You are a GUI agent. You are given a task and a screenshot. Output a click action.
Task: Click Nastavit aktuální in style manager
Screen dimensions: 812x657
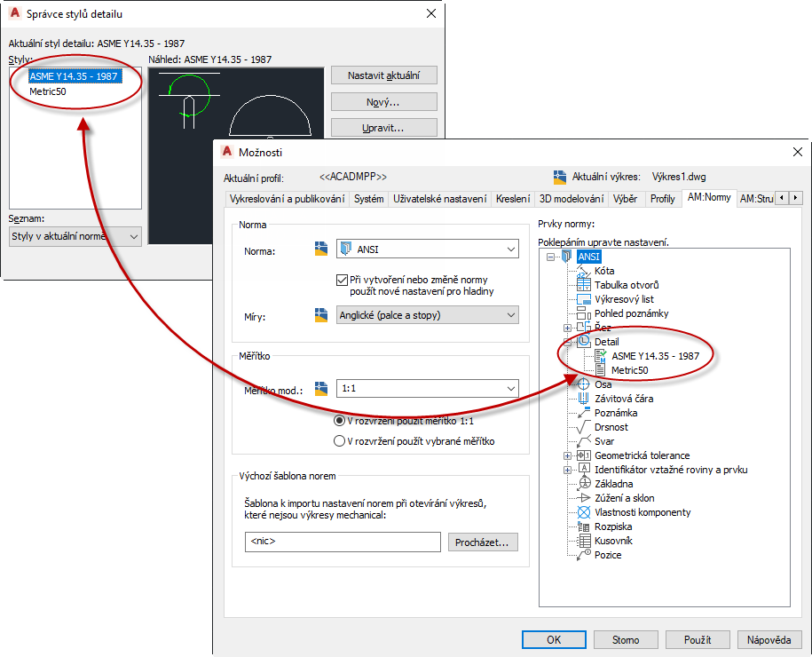tap(383, 75)
